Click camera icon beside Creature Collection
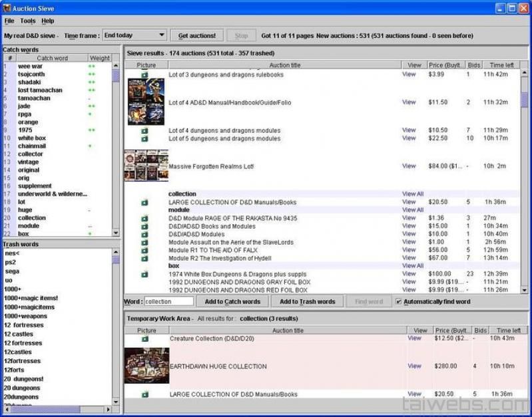The height and width of the screenshot is (417, 532). tap(145, 339)
